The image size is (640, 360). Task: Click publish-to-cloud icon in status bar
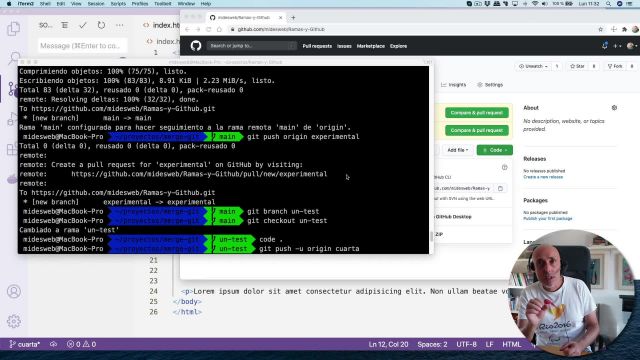click(53, 344)
